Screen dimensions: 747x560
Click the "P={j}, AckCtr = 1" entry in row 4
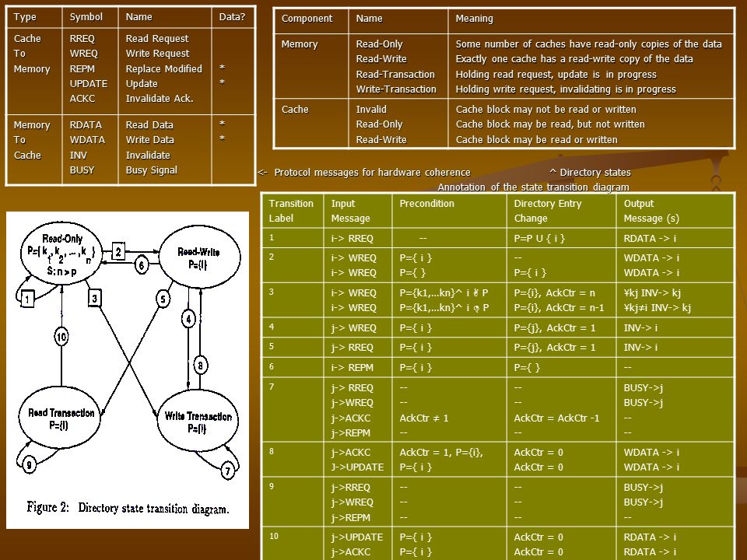pyautogui.click(x=555, y=327)
